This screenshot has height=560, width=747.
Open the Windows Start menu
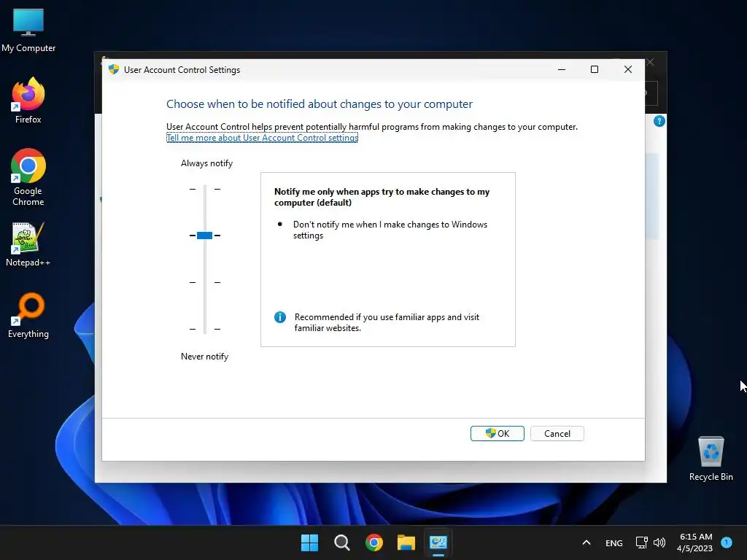click(x=309, y=542)
